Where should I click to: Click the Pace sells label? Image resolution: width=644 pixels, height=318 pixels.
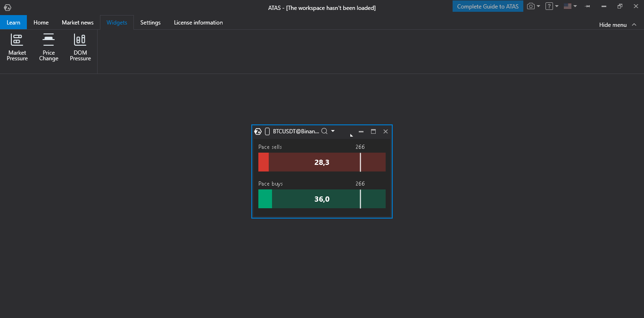pyautogui.click(x=270, y=147)
